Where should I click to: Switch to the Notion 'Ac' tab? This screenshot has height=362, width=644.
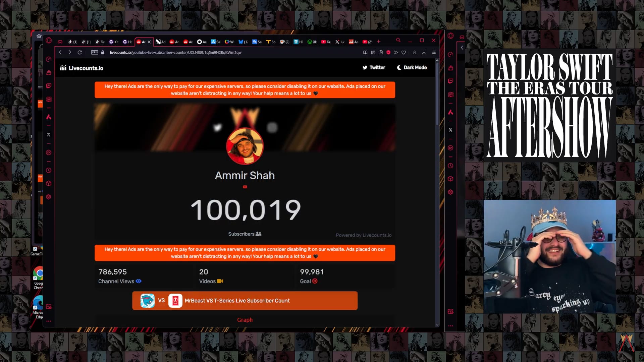point(160,42)
